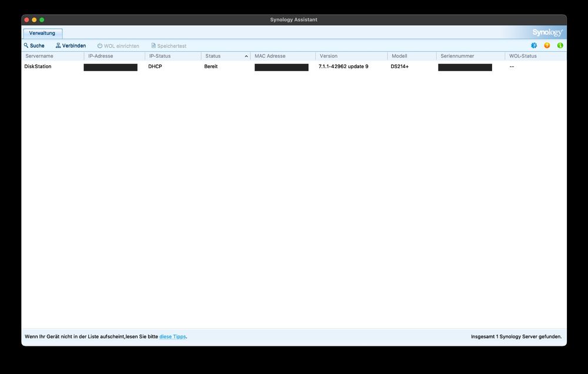Screen dimensions: 588x374
Task: Click the Synology logo at top right
Action: tap(547, 32)
